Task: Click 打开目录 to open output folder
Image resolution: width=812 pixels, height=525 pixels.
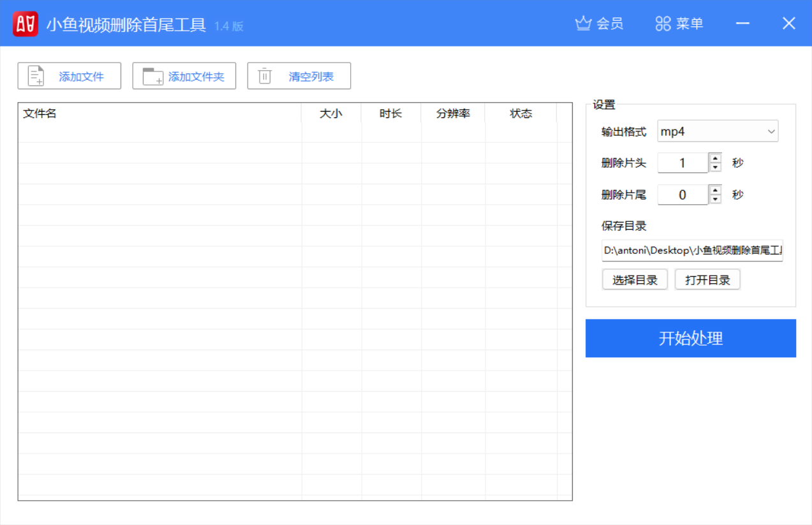Action: pyautogui.click(x=707, y=279)
